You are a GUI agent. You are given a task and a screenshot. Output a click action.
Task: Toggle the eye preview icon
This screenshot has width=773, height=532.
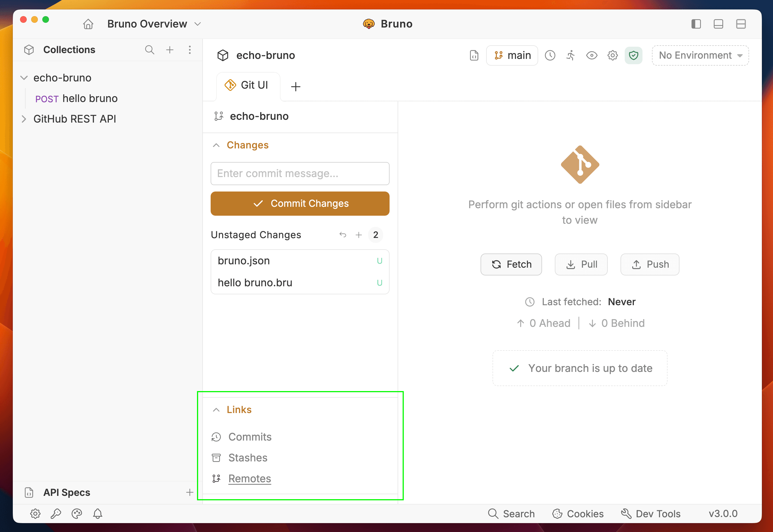pos(592,55)
